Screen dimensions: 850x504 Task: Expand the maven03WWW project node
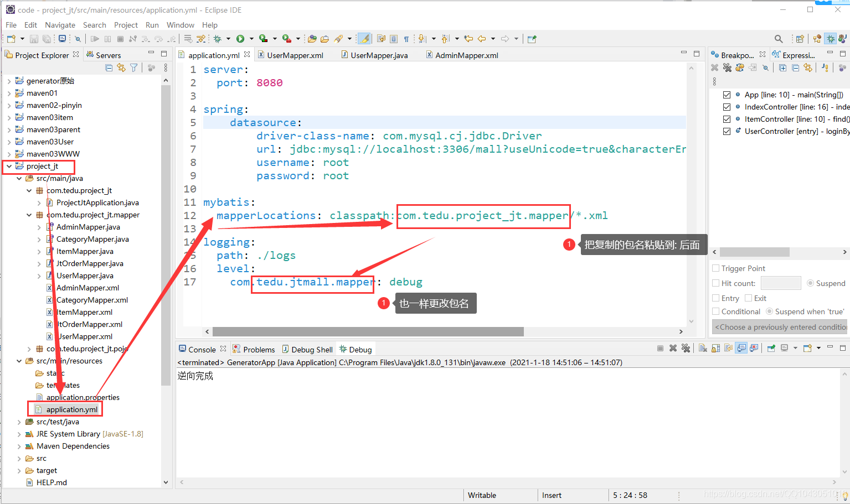(x=9, y=154)
